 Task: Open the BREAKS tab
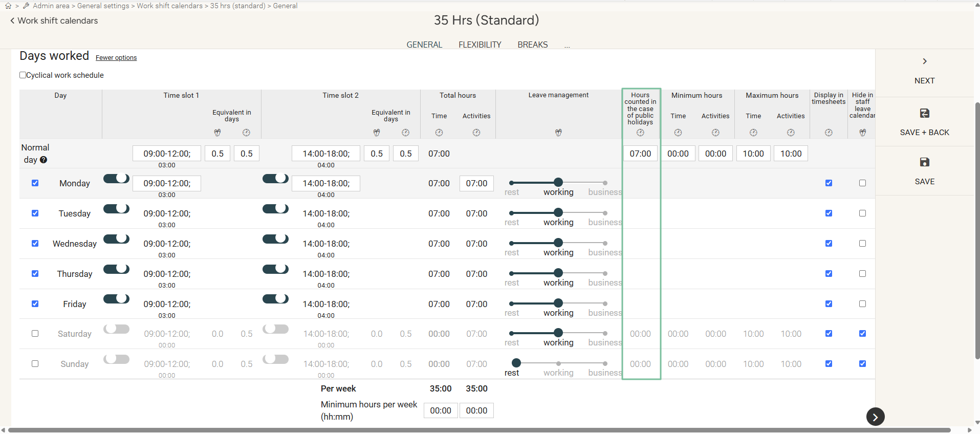[532, 45]
